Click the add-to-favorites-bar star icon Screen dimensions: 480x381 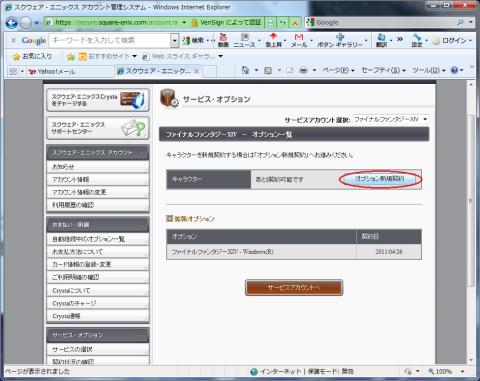click(x=70, y=57)
